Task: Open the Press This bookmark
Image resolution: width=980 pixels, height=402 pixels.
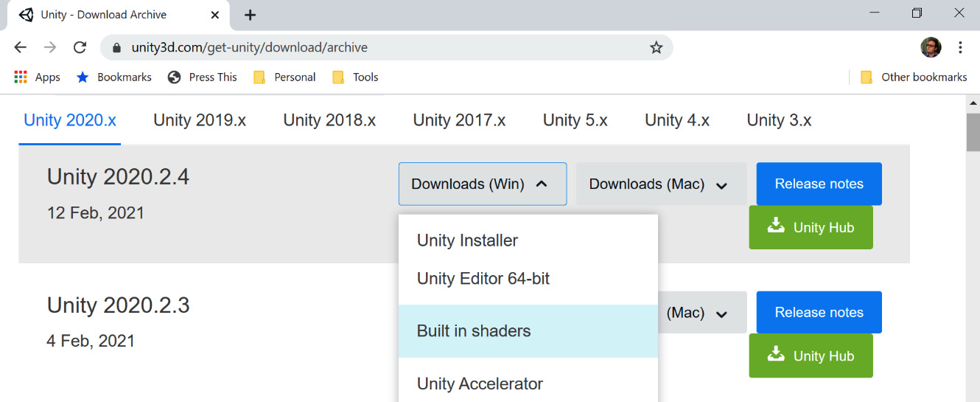Action: [x=203, y=77]
